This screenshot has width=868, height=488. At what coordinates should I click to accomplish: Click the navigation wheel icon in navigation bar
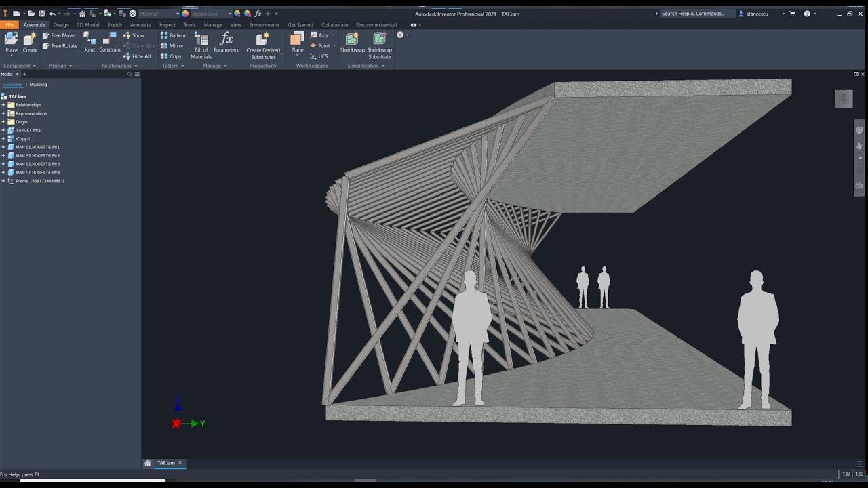coord(859,130)
